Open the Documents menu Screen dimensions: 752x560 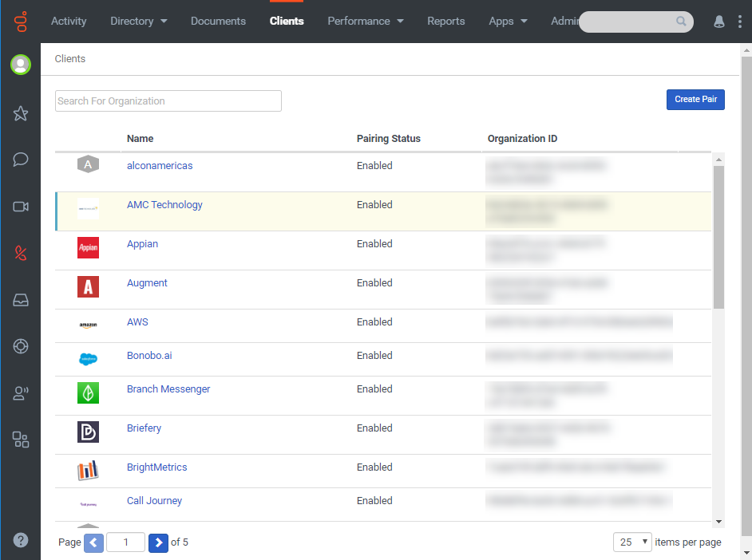coord(218,21)
